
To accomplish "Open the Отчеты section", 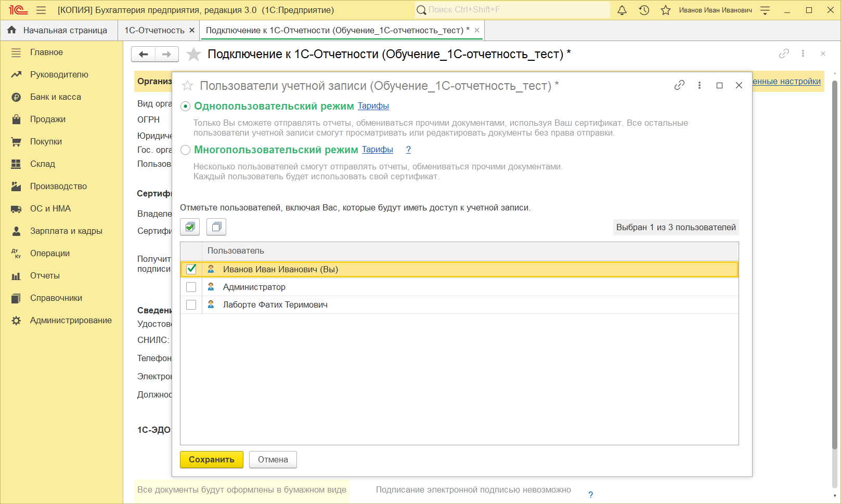I will point(45,275).
